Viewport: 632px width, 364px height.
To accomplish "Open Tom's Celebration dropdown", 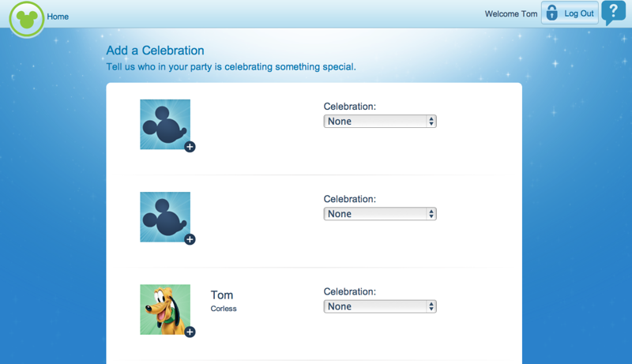I will pyautogui.click(x=380, y=306).
